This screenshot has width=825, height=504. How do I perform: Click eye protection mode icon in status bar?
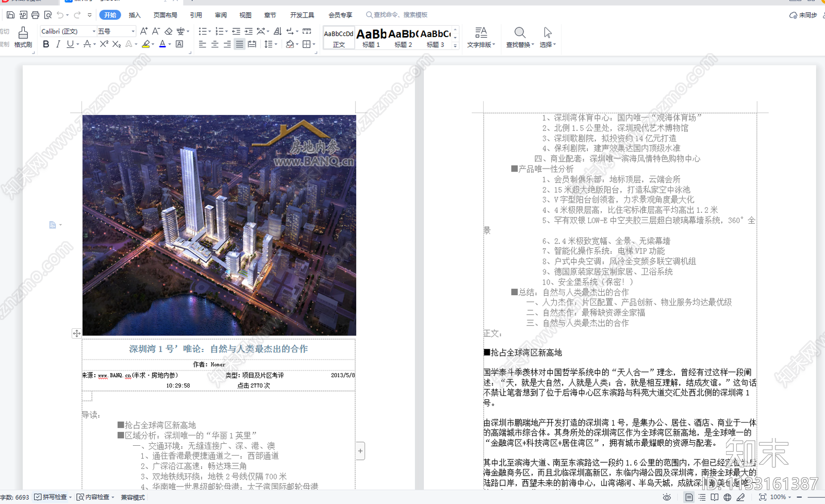667,497
